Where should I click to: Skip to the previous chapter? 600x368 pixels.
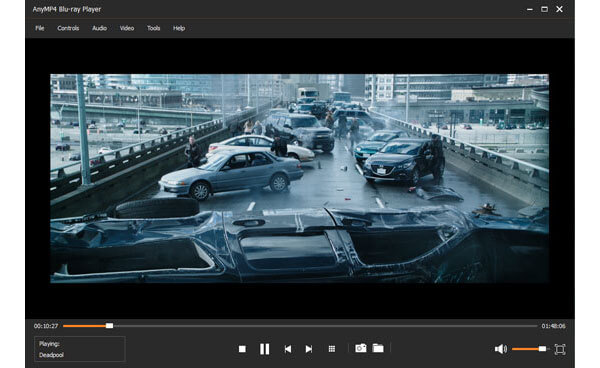pos(288,349)
